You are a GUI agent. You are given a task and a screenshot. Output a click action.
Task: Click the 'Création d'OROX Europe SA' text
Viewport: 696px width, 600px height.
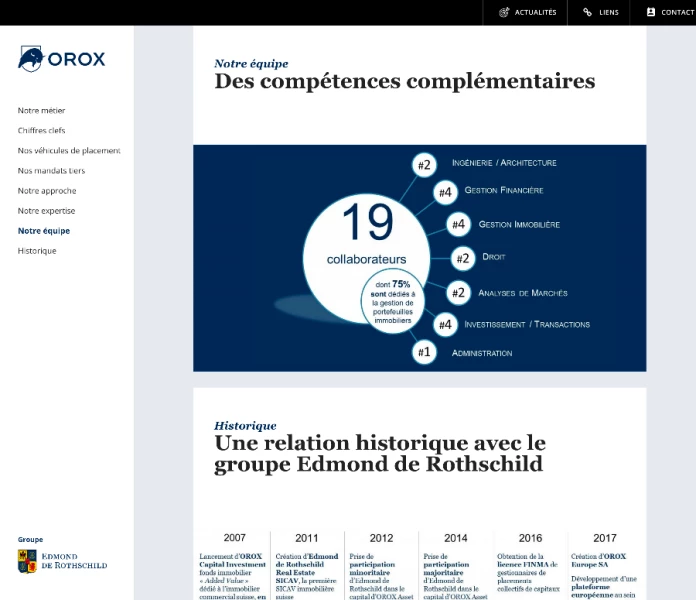[x=598, y=561]
